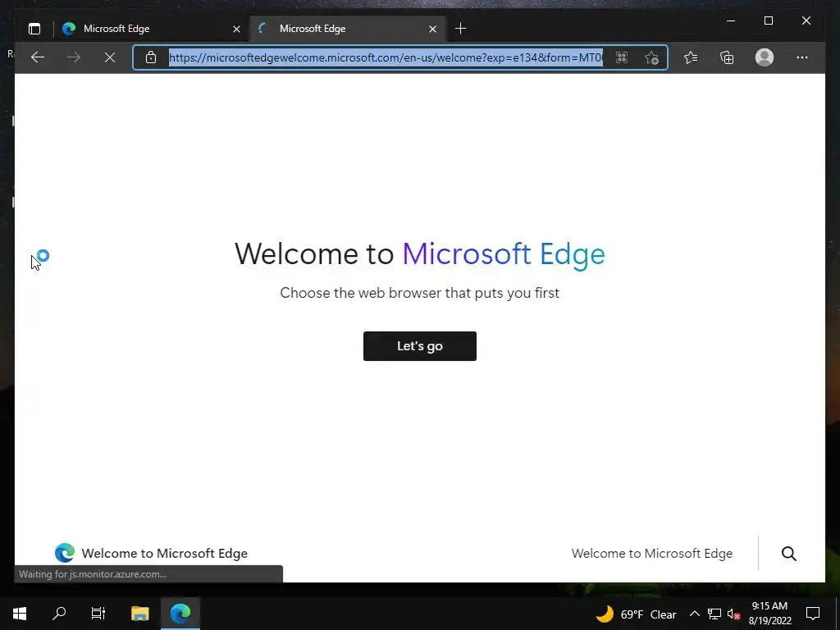Add this page to favorites
Viewport: 840px width, 630px height.
click(x=651, y=57)
